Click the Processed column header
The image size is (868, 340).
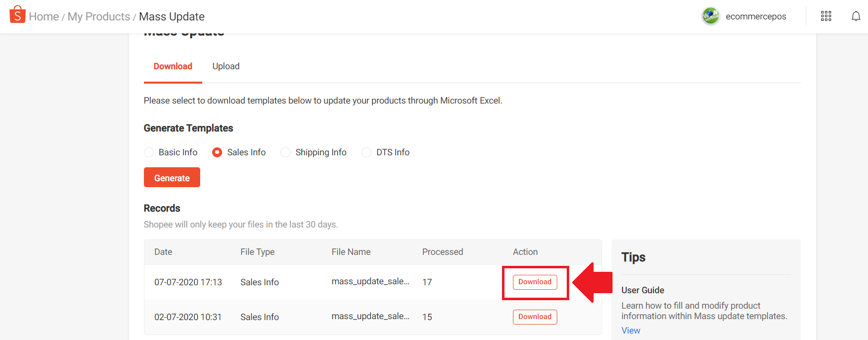pos(442,252)
